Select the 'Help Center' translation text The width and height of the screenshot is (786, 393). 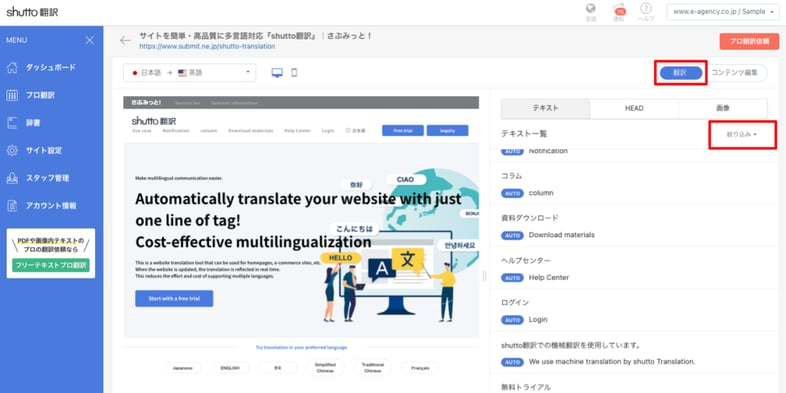(x=549, y=278)
